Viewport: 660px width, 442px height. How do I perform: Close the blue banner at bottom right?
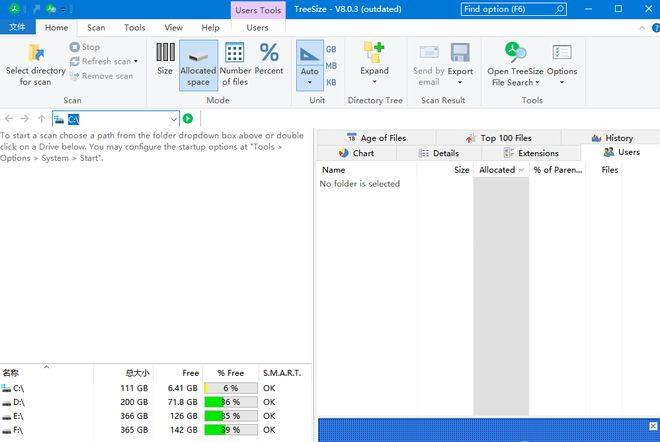coord(653,426)
